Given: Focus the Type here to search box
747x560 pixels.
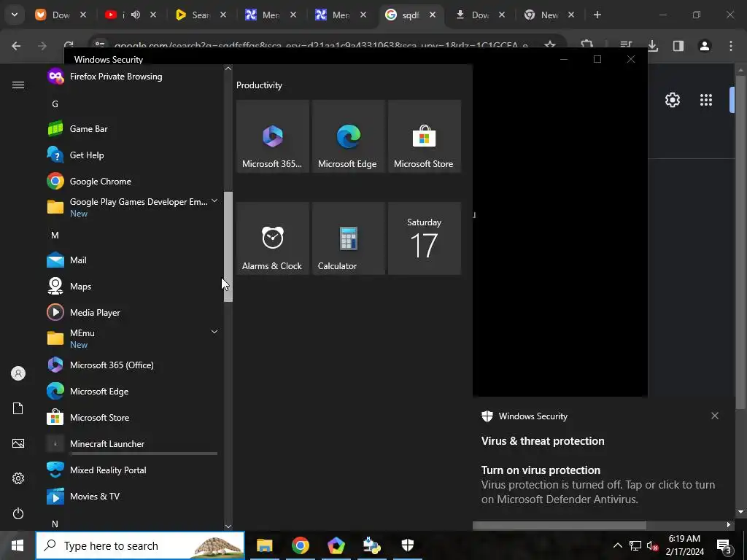Looking at the screenshot, I should [140, 545].
